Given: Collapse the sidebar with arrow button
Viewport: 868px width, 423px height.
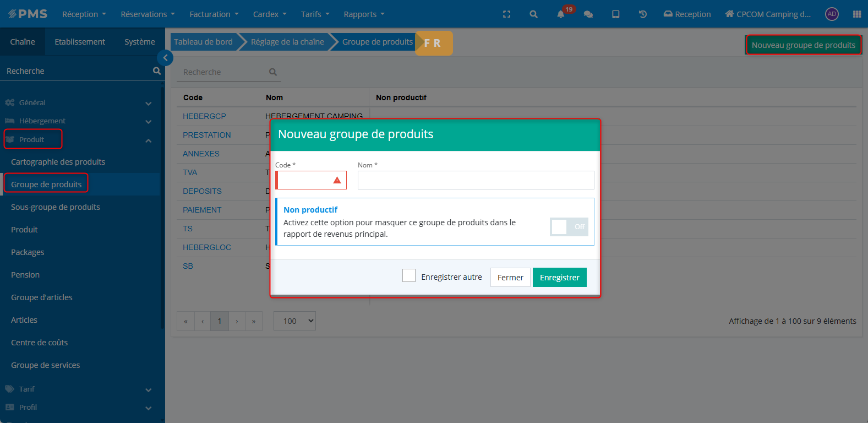Looking at the screenshot, I should tap(165, 58).
